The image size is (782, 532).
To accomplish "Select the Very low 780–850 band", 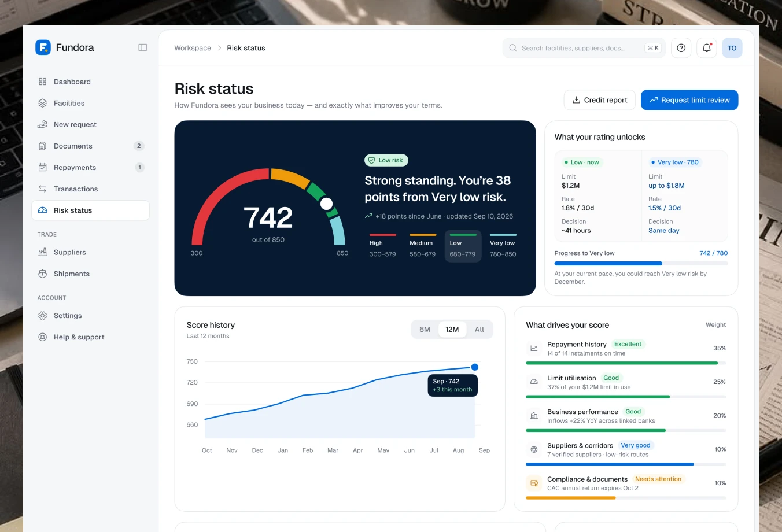I will (503, 246).
